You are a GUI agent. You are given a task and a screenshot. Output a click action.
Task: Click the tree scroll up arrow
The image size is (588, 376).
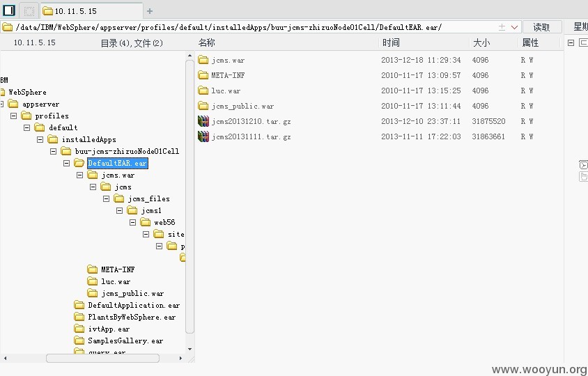point(189,56)
